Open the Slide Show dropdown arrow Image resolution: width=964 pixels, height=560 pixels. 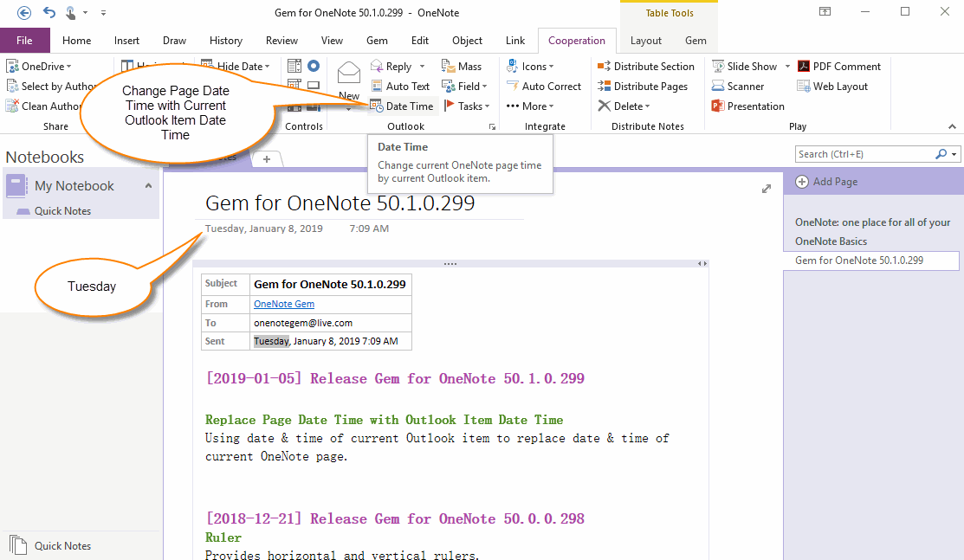tap(787, 67)
